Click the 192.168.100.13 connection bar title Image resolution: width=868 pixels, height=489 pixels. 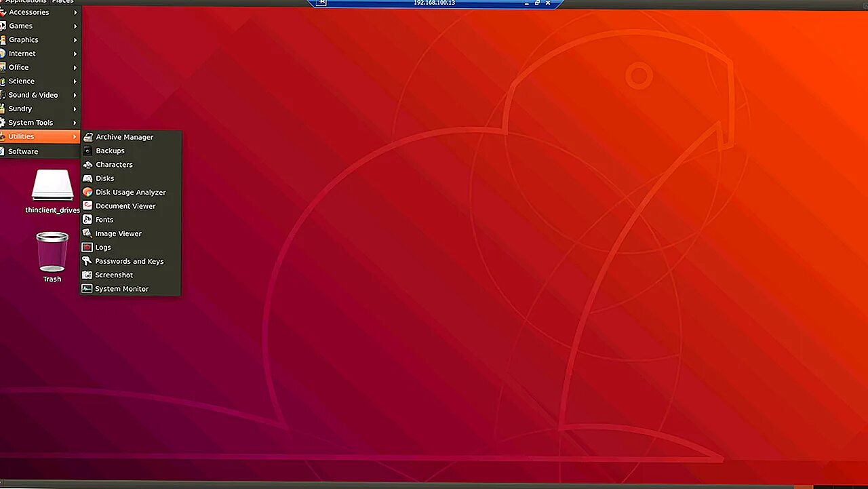[434, 3]
